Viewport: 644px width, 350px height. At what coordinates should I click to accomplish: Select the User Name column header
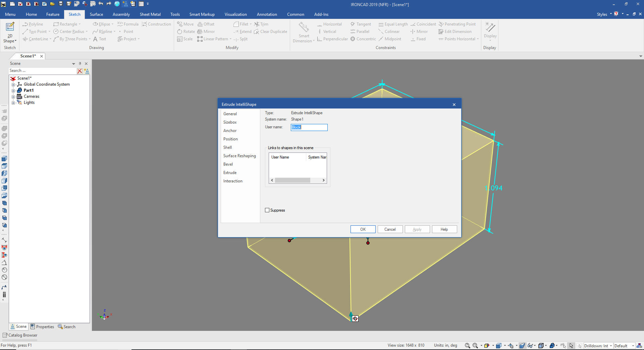(x=287, y=157)
